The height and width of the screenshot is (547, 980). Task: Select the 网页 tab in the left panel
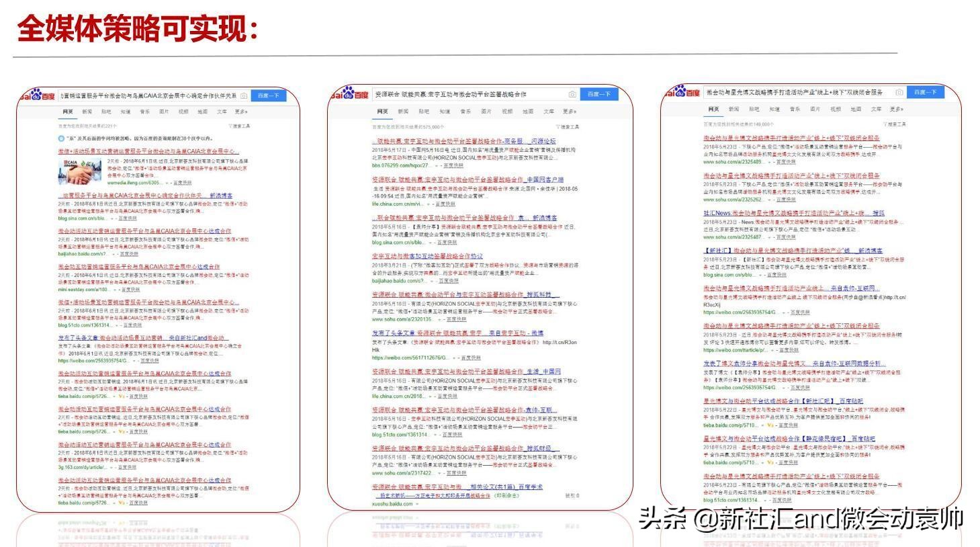(68, 112)
